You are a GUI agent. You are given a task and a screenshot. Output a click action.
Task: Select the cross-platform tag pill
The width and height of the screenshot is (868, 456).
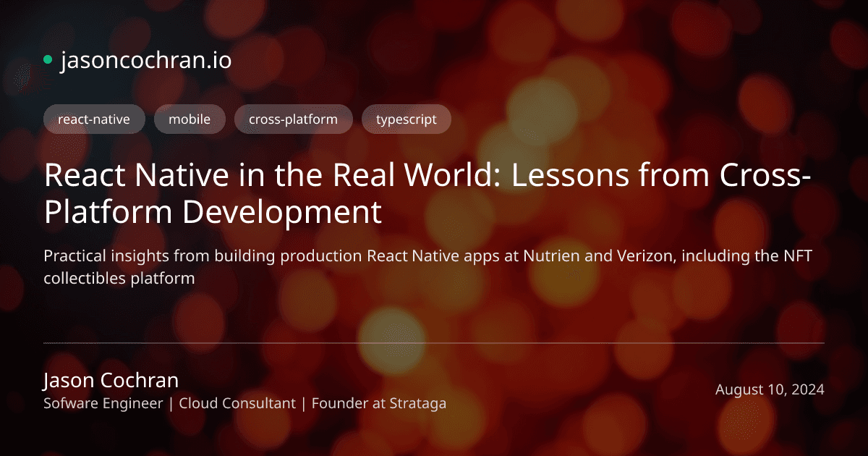(x=294, y=119)
